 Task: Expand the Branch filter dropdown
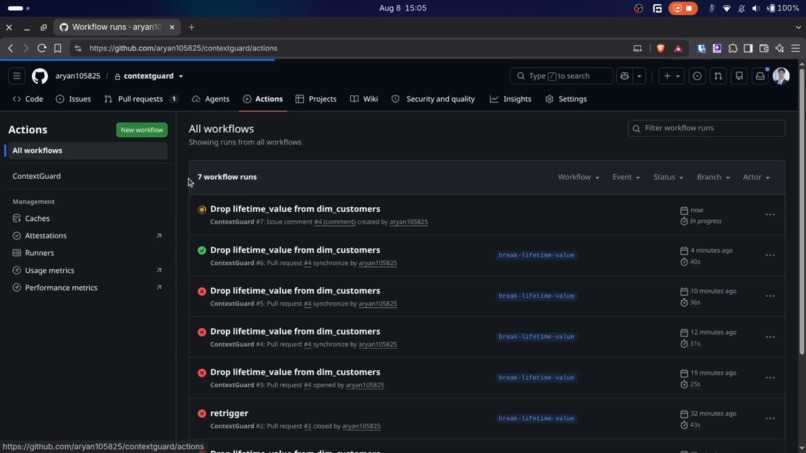(713, 177)
